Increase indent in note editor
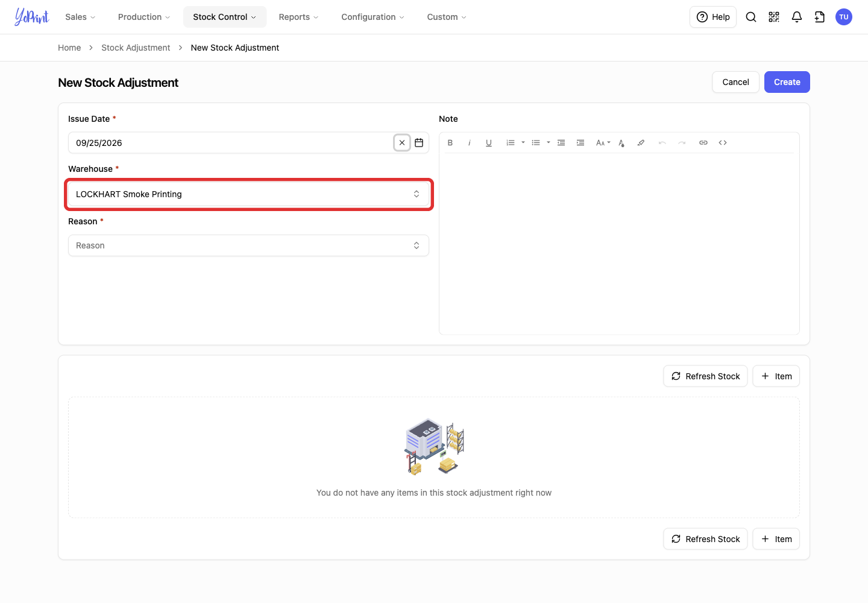The image size is (868, 603). [x=580, y=143]
